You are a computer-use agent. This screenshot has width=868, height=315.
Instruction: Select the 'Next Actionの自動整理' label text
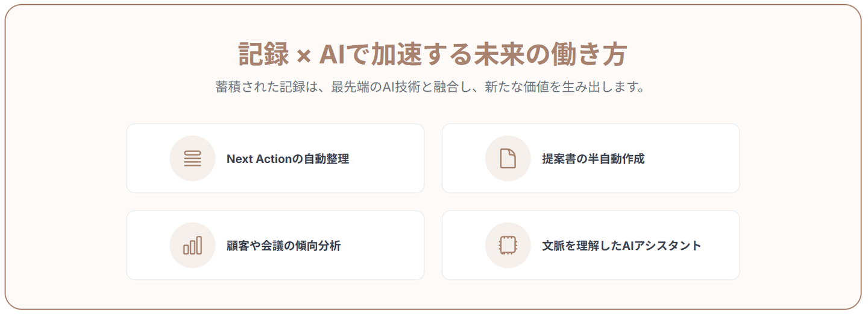pyautogui.click(x=288, y=159)
